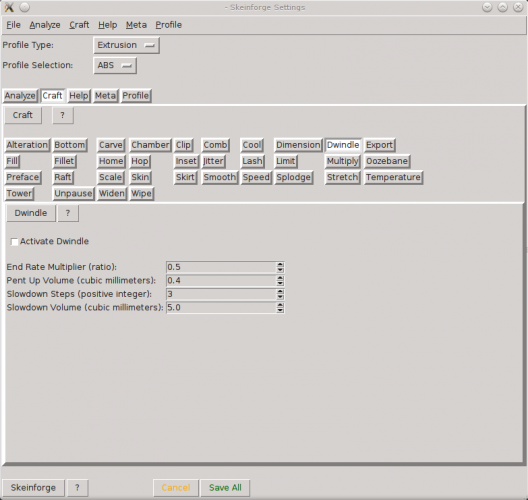This screenshot has width=528, height=500.
Task: Click the Save All button
Action: click(x=225, y=488)
